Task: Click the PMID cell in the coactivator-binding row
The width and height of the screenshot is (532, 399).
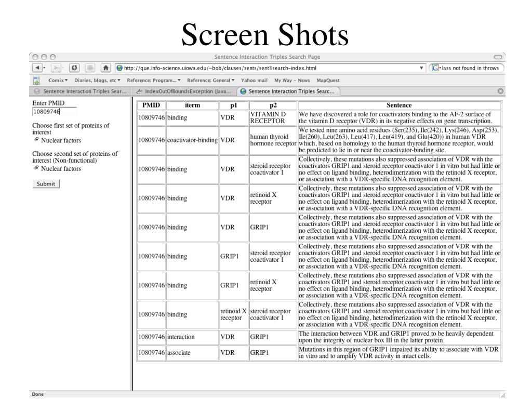Action: pos(151,140)
